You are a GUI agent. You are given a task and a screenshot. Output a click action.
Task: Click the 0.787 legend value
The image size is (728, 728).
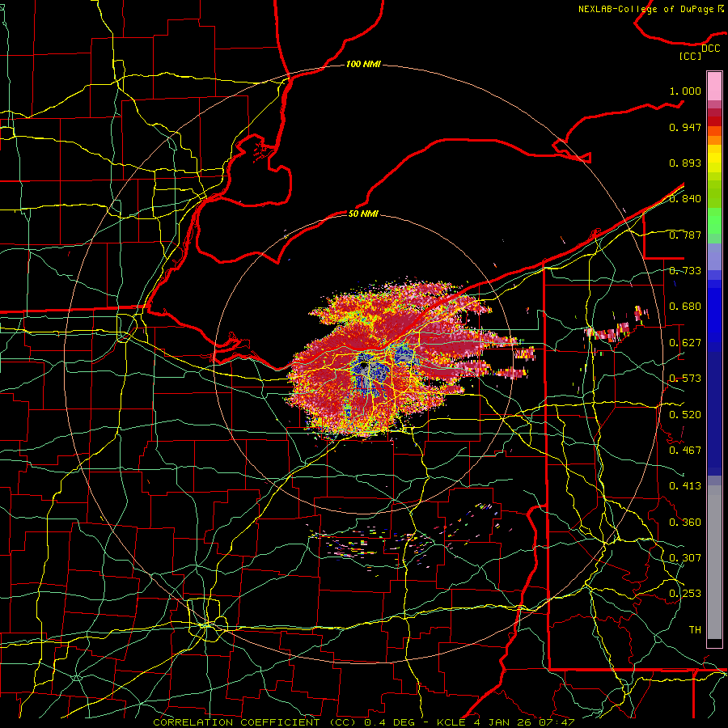[x=685, y=235]
